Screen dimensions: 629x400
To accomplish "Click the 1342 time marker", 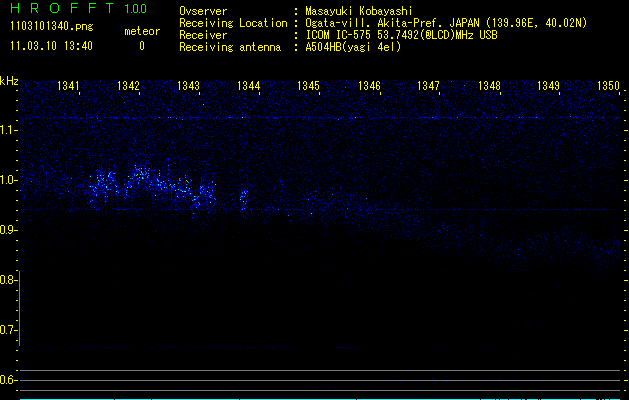I will pyautogui.click(x=128, y=86).
